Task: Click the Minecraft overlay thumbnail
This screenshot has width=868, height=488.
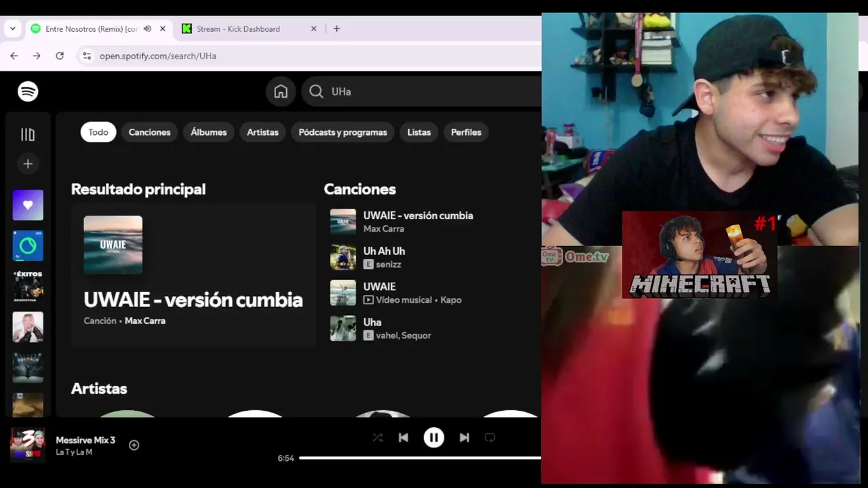Action: [699, 255]
